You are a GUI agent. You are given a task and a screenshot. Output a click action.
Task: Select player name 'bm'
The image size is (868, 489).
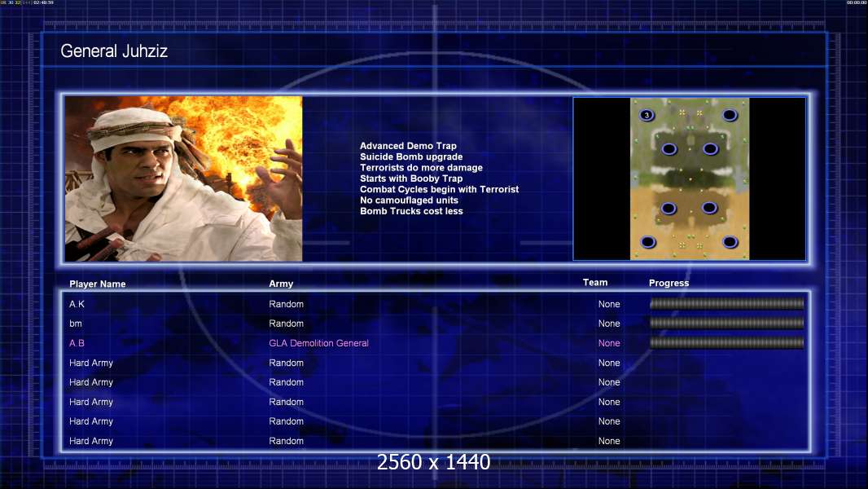(75, 324)
